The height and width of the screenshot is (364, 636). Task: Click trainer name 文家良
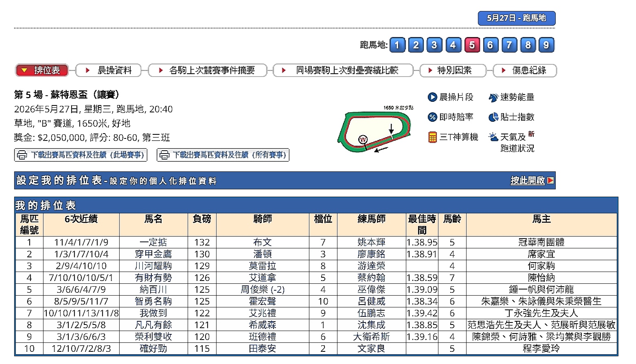[x=371, y=349]
